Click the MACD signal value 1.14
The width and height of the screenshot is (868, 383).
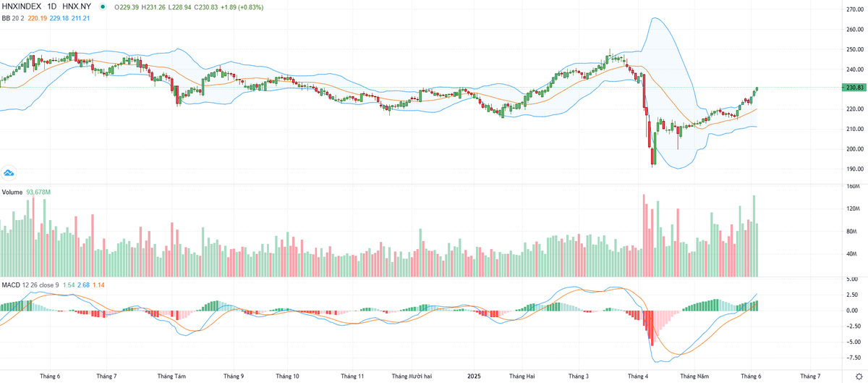point(99,285)
